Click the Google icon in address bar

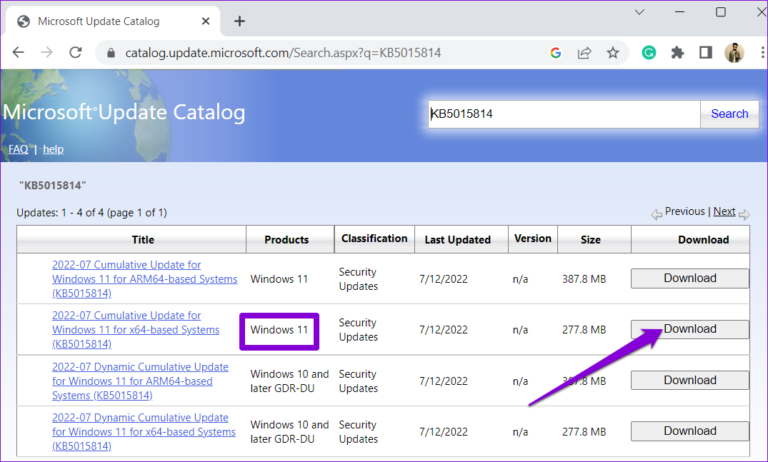coord(556,53)
